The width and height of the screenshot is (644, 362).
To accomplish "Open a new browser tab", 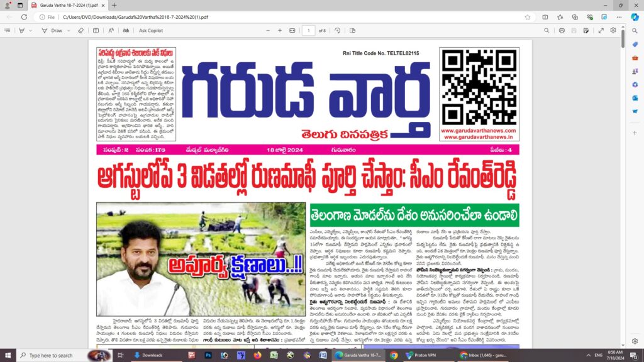I will [x=114, y=5].
